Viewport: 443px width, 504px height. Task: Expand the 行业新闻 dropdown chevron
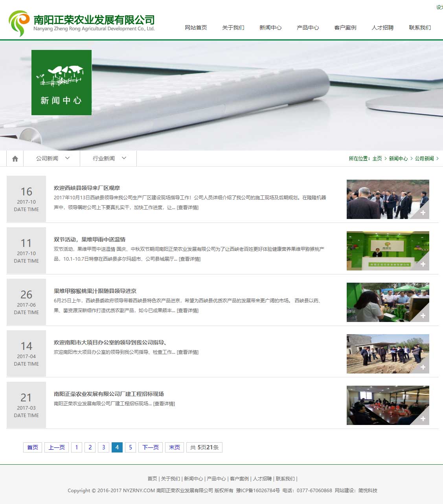(124, 158)
